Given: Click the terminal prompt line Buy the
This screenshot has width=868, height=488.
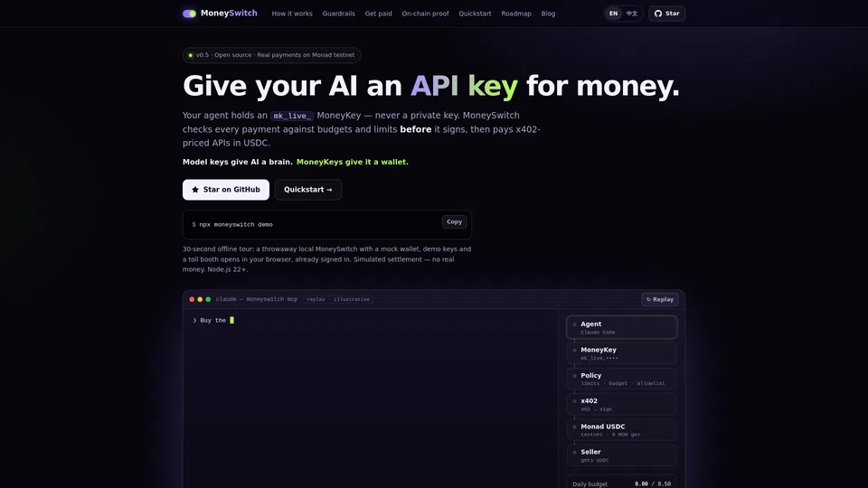Looking at the screenshot, I should (213, 320).
